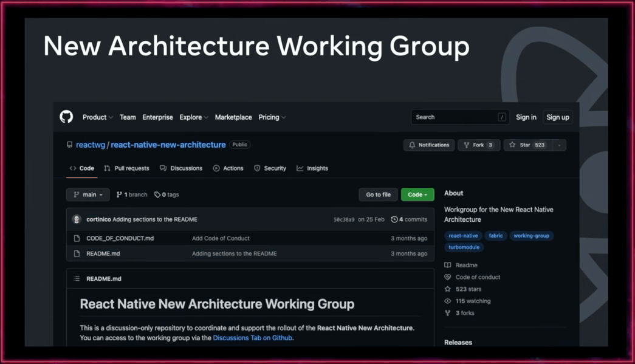
Task: Switch to the Actions tab
Action: pyautogui.click(x=228, y=168)
